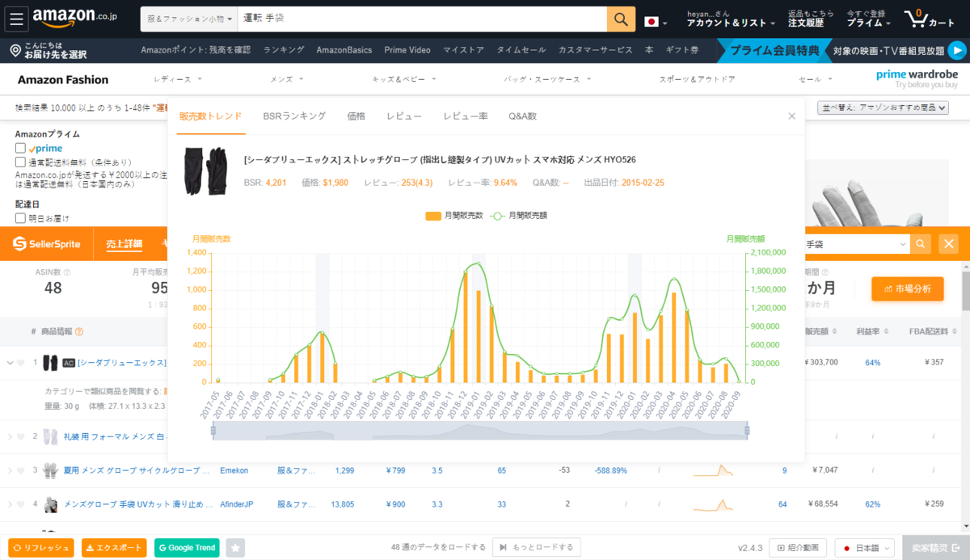Expand the メンズ menu
The width and height of the screenshot is (970, 560).
point(287,79)
